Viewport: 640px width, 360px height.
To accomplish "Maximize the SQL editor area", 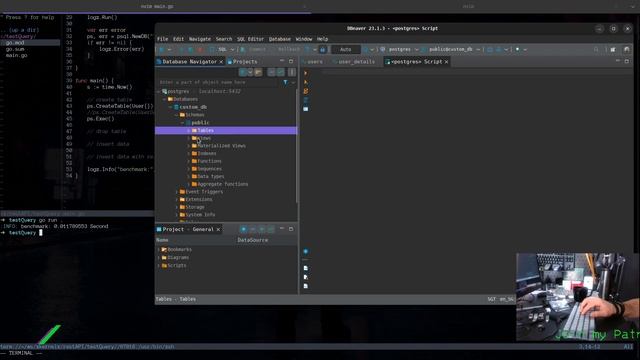I will tap(627, 61).
